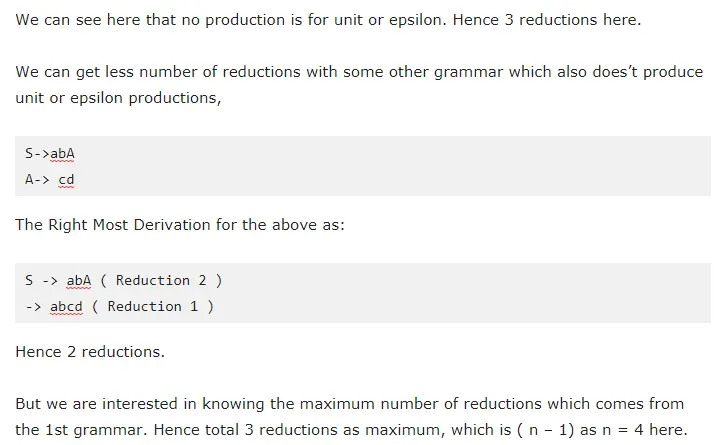Click "S -> abA" in the derivation code block
Viewport: 721px width, 445px height.
tap(58, 281)
